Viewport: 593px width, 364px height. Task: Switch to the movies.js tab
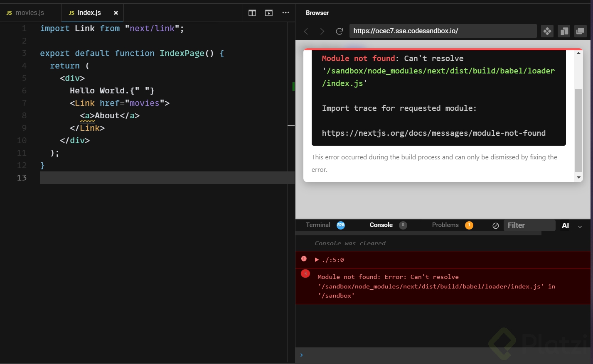click(30, 13)
